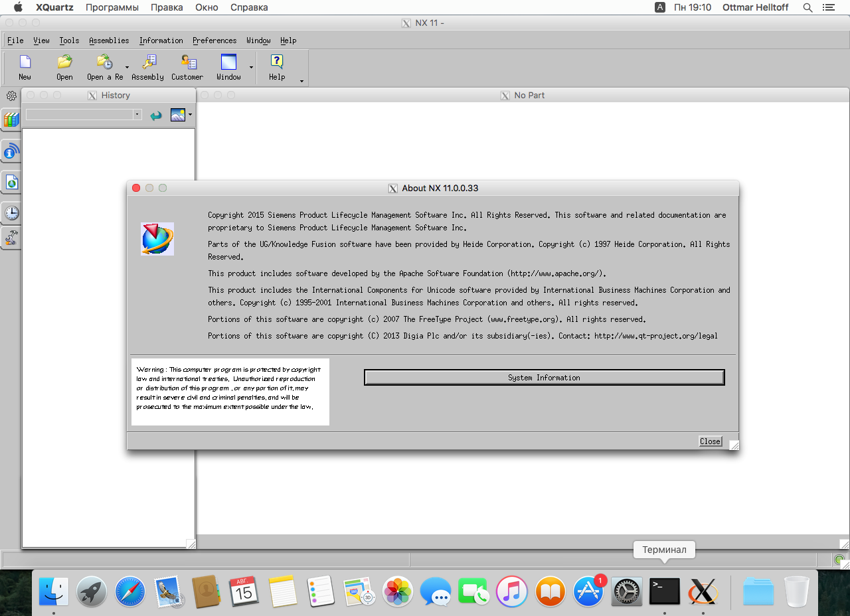Click the New file toolbar icon

click(x=25, y=62)
